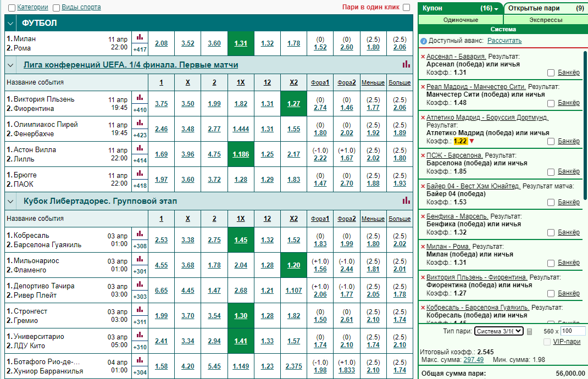
Task: Remove Милан - Рома bet from coupon
Action: click(423, 247)
